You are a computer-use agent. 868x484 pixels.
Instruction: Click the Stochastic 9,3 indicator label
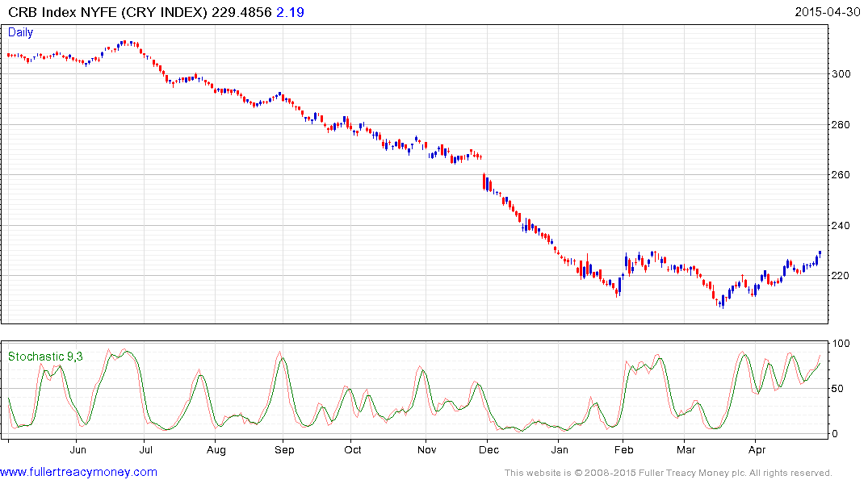point(45,357)
